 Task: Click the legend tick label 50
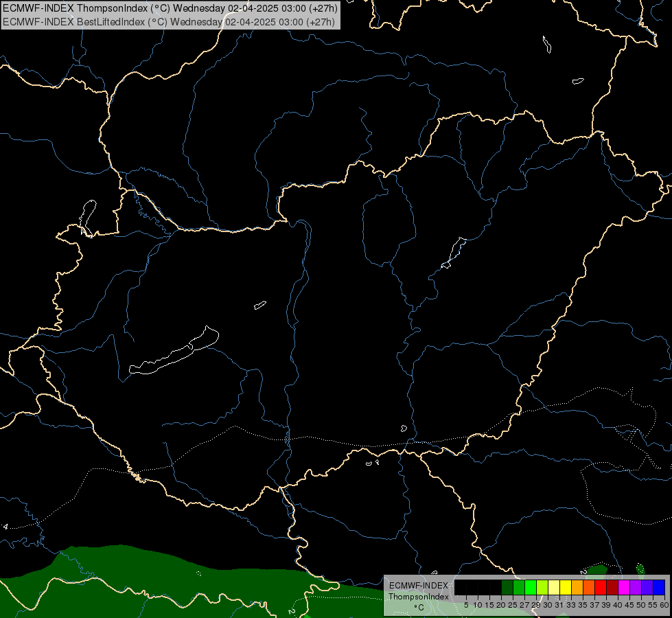(642, 605)
